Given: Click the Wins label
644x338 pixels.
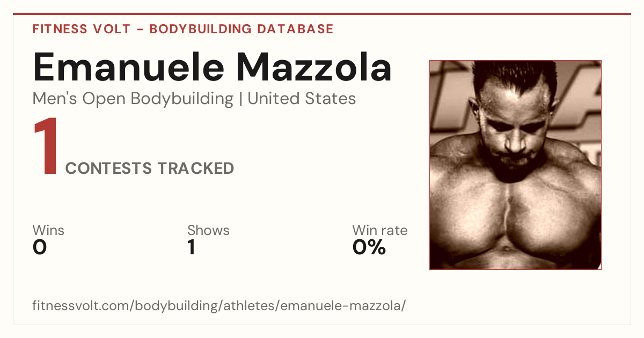Looking at the screenshot, I should 48,230.
